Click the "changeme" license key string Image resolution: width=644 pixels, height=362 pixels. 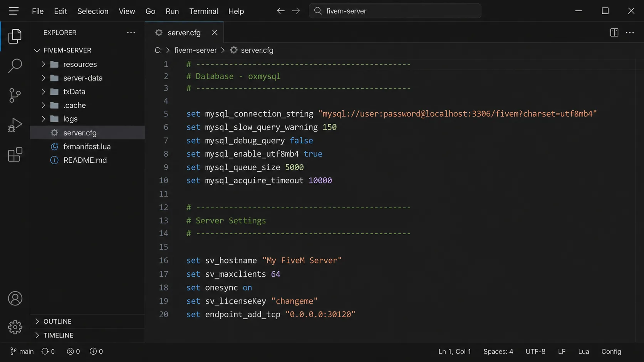[294, 301]
